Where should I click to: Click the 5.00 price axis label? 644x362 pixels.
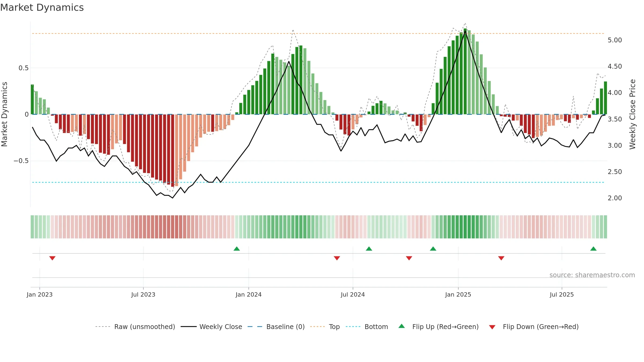[x=615, y=40]
